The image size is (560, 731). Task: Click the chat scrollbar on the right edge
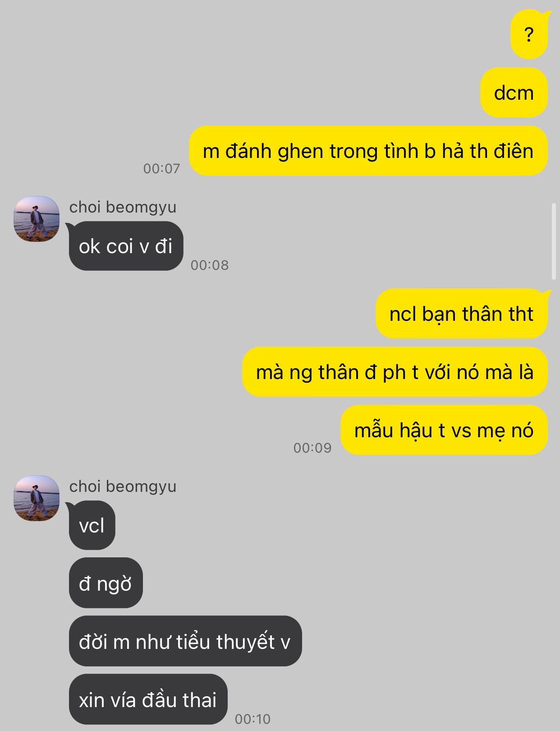[x=554, y=241]
